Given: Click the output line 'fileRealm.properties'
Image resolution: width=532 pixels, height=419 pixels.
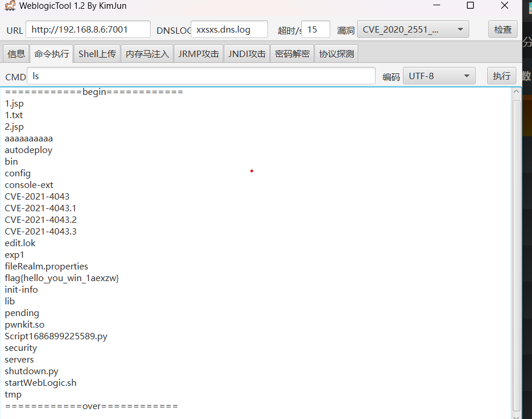Looking at the screenshot, I should [47, 267].
